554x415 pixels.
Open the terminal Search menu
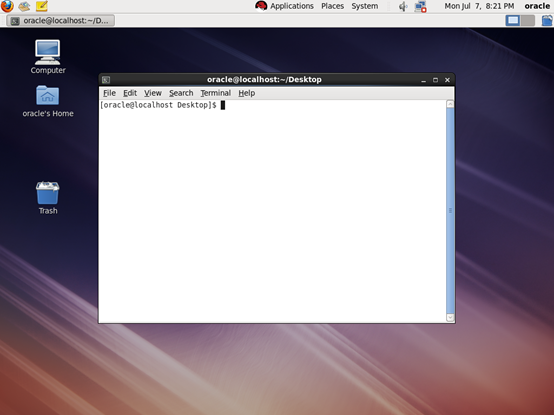(181, 93)
